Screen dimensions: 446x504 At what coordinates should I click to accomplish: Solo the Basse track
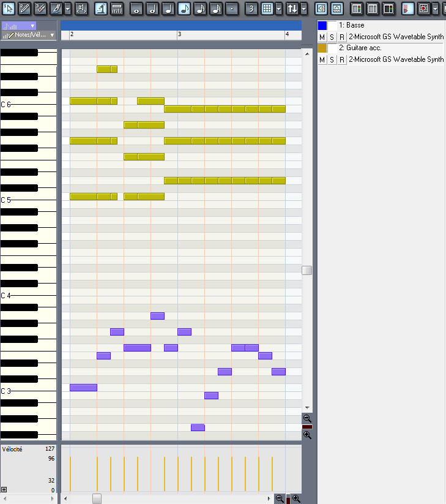click(x=332, y=37)
